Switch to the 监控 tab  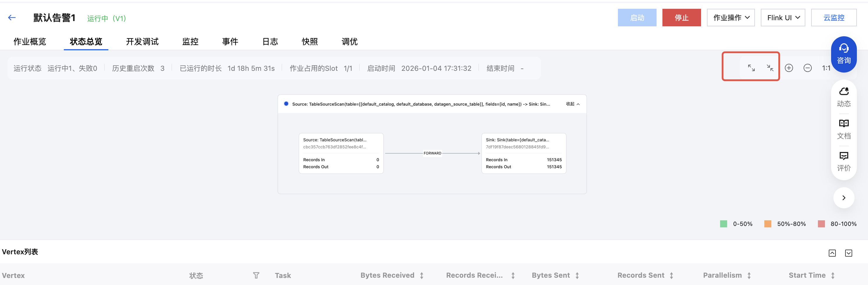(x=190, y=42)
